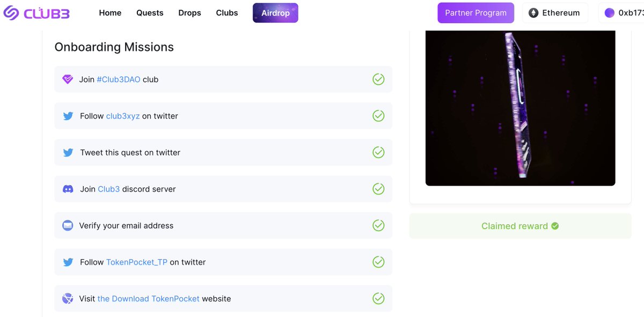Click checkmark for Follow TokenPocket_TP mission
The image size is (644, 317).
[x=378, y=262]
